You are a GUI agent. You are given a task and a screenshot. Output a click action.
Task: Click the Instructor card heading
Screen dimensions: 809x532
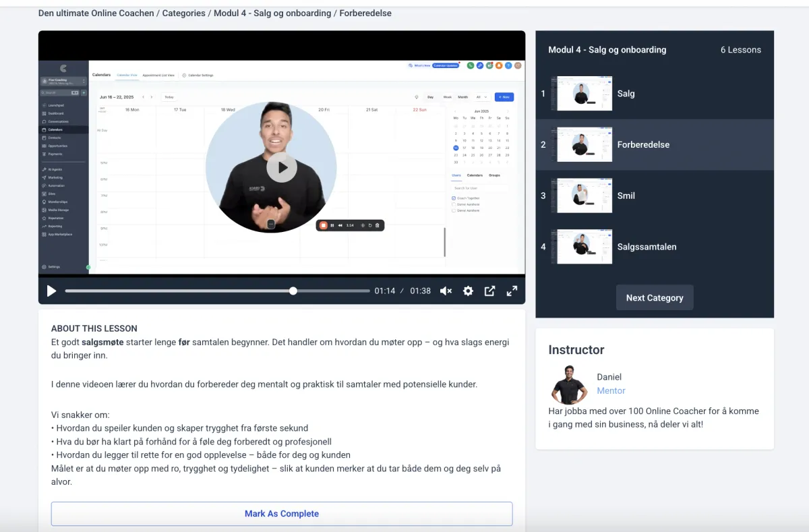coord(576,350)
